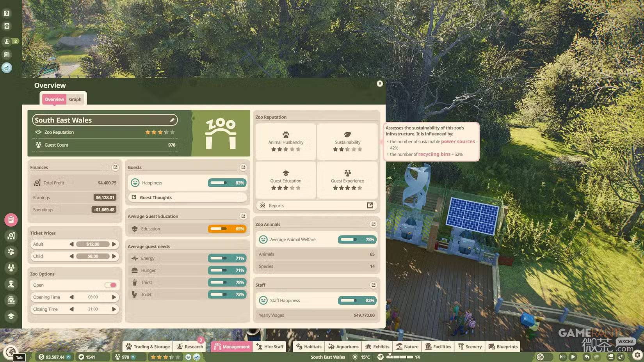
Task: Open the guests group icon in sidebar
Action: [x=11, y=268]
